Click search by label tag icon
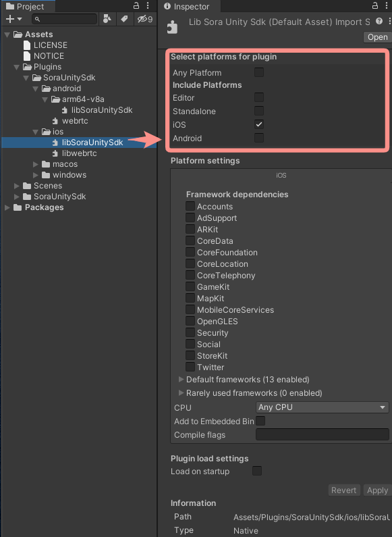Viewport: 392px width, 537px height. [x=125, y=19]
